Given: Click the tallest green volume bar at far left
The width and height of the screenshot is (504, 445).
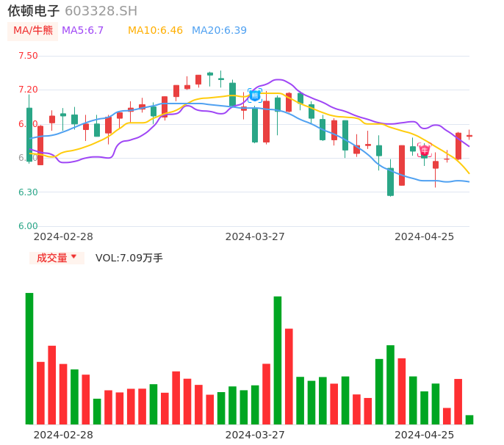Looking at the screenshot, I should pyautogui.click(x=29, y=358).
